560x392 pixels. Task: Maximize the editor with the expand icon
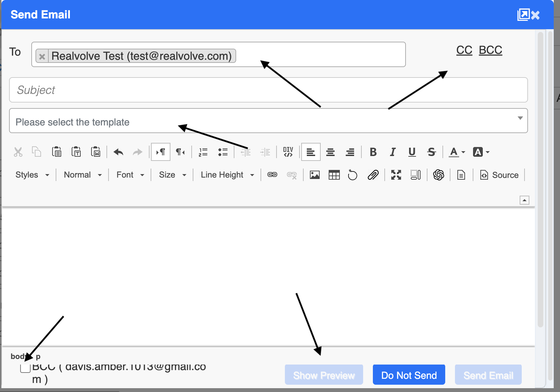coord(396,175)
